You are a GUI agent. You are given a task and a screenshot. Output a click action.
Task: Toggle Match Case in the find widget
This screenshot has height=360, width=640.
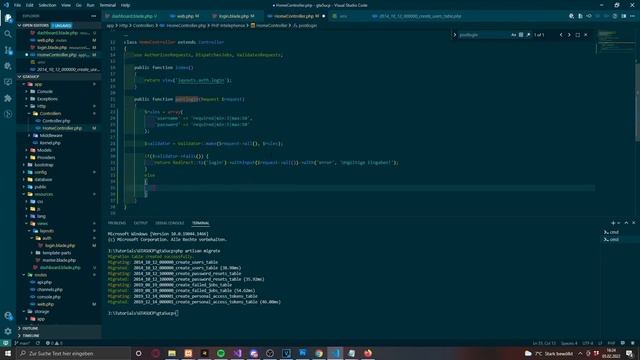click(513, 35)
